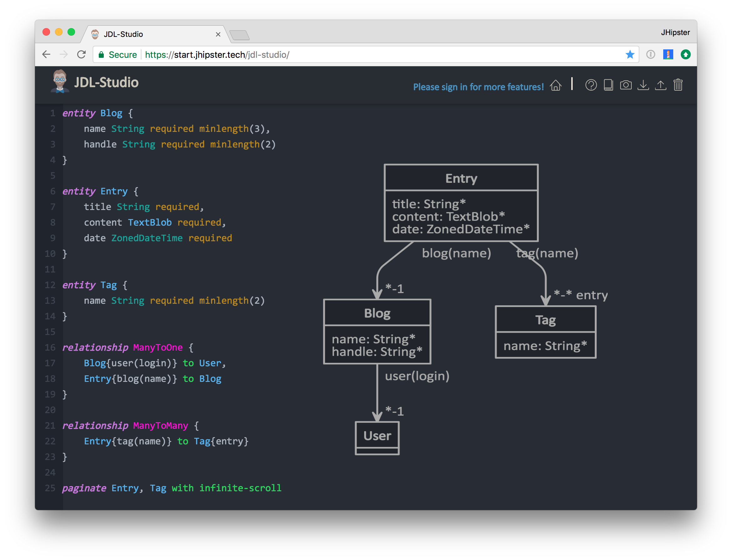Click the home icon in header
Viewport: 732px width, 560px height.
(x=555, y=85)
